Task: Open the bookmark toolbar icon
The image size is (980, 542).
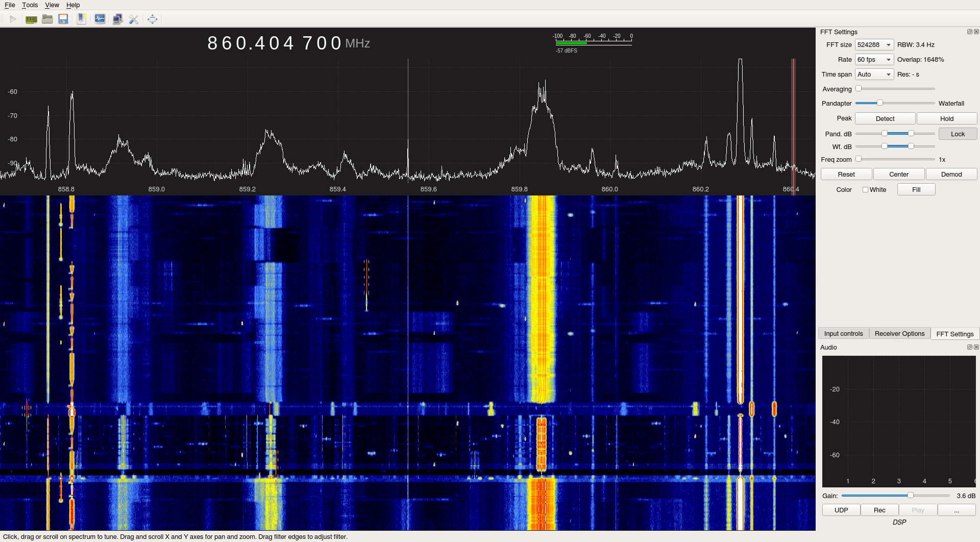Action: pyautogui.click(x=82, y=19)
